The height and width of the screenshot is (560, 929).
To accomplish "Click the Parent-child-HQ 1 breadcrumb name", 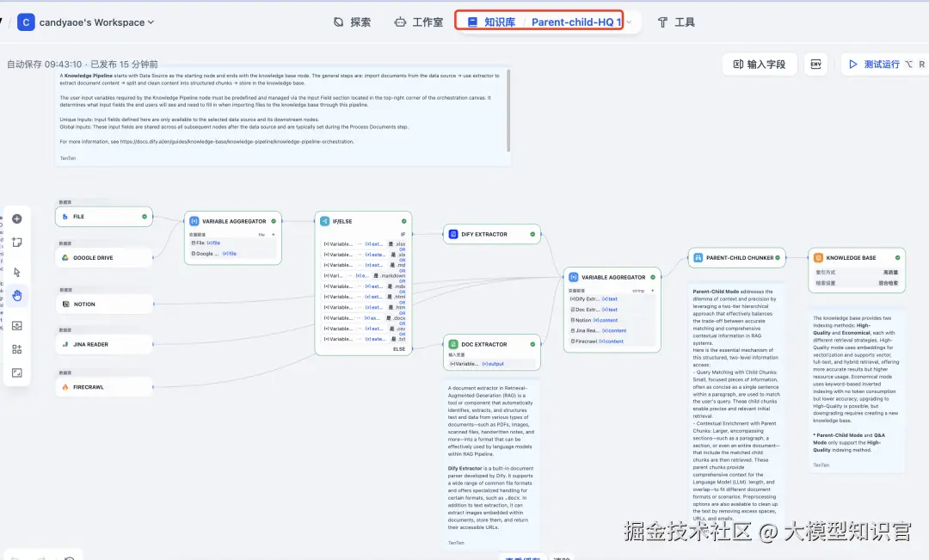I will (x=575, y=22).
